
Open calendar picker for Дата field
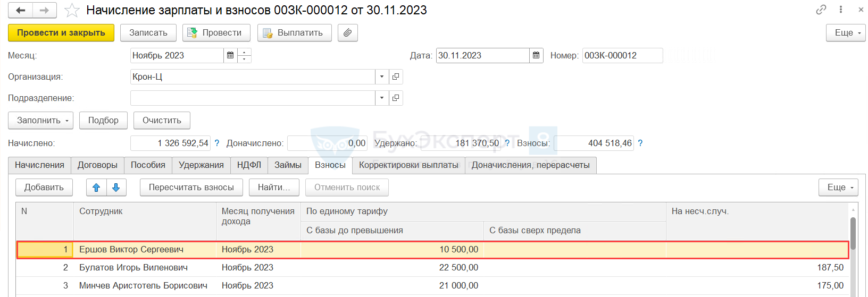pos(536,55)
